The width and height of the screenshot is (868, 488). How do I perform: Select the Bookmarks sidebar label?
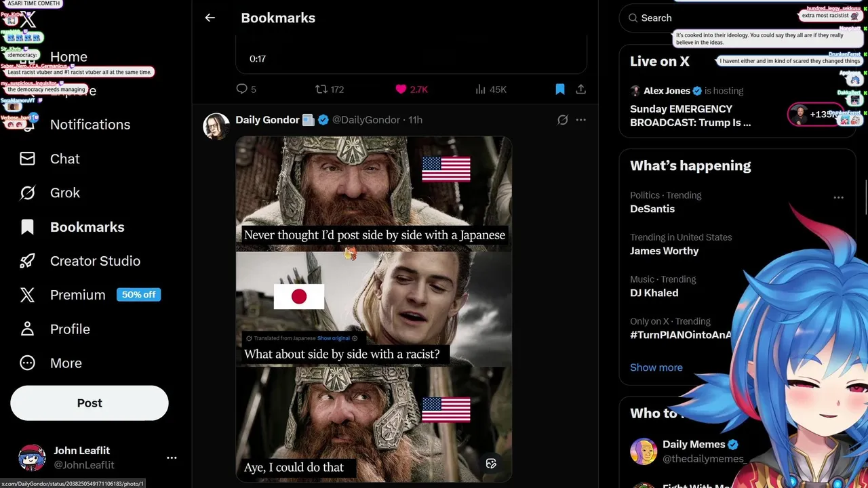coord(87,227)
